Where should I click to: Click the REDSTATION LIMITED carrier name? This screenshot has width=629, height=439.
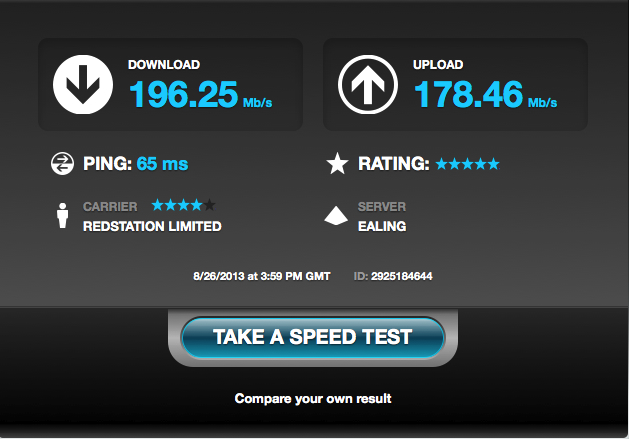[152, 226]
